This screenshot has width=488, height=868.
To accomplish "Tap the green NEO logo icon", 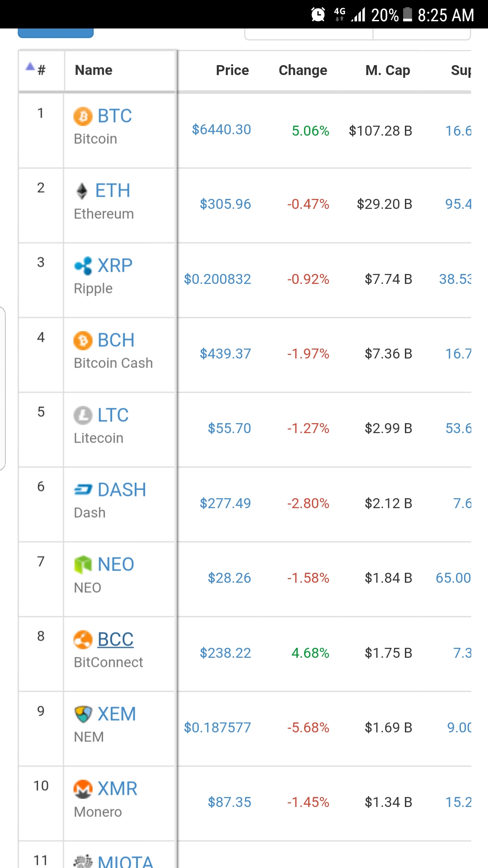I will coord(83,564).
